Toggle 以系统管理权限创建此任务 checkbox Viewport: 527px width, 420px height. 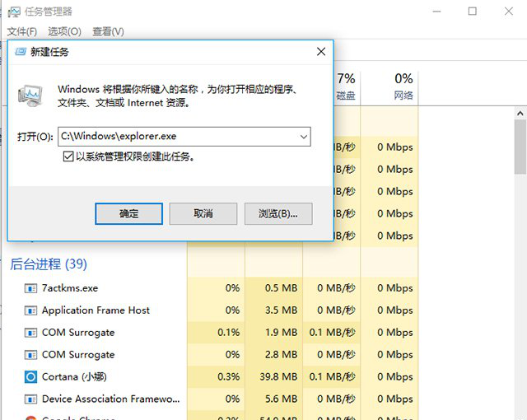(x=68, y=156)
